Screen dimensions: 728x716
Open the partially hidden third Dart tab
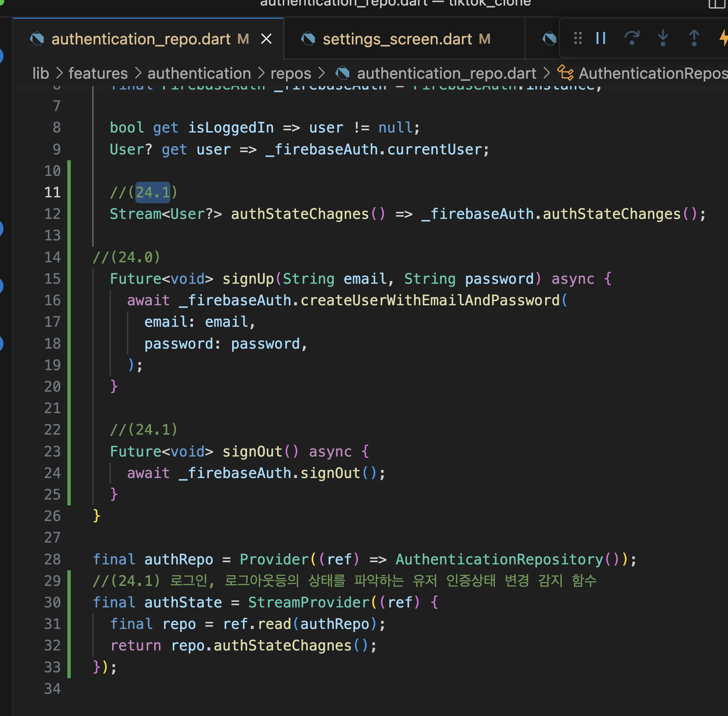549,39
